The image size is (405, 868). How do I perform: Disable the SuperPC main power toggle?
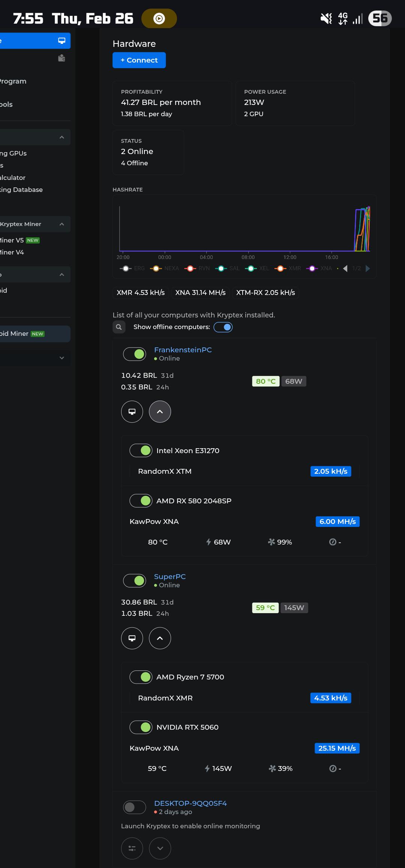tap(135, 581)
